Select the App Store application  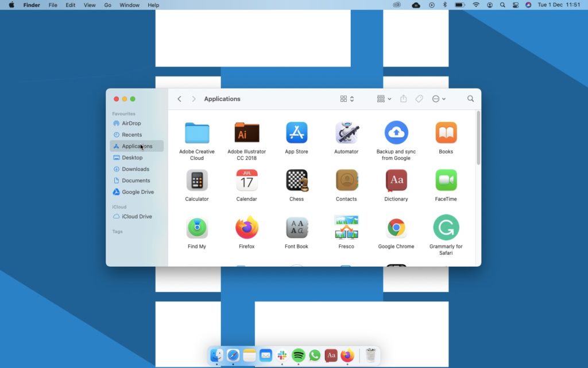(297, 133)
